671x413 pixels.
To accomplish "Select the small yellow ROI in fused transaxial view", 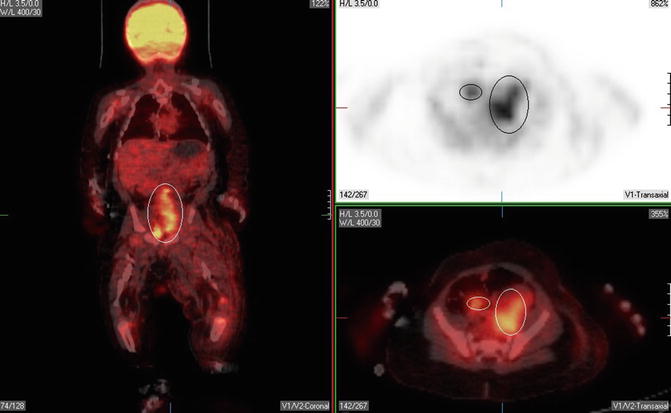I will pos(478,302).
